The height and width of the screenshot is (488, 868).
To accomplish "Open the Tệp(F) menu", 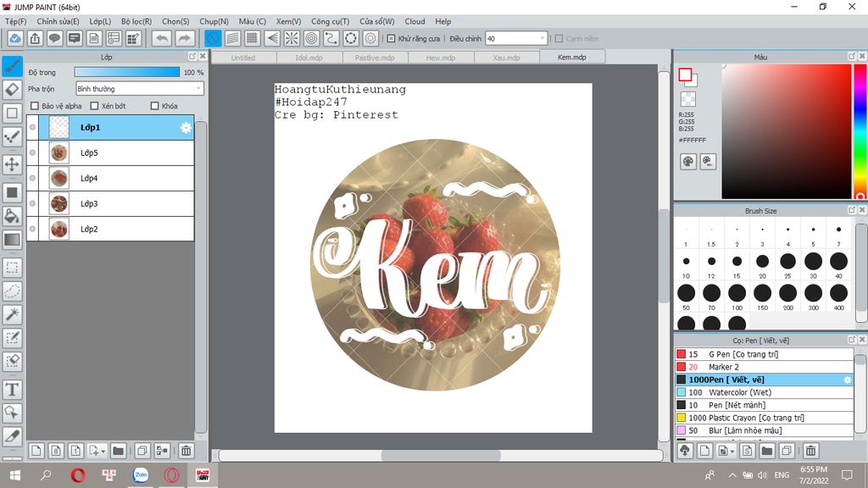I will (x=15, y=21).
